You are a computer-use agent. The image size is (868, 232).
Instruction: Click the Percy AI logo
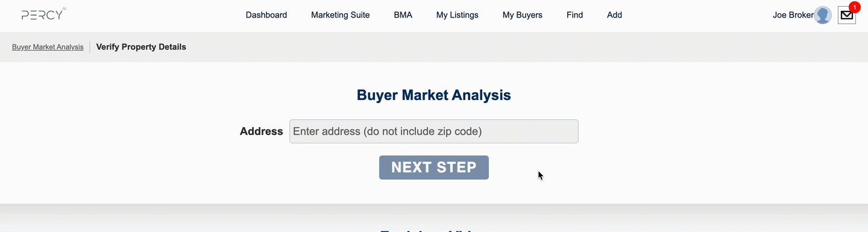(43, 14)
